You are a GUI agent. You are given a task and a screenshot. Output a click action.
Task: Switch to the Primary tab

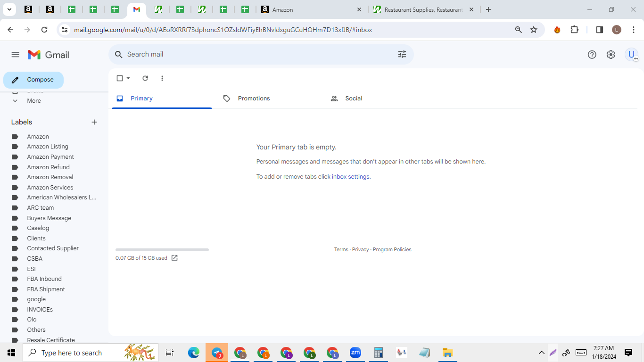tap(162, 99)
